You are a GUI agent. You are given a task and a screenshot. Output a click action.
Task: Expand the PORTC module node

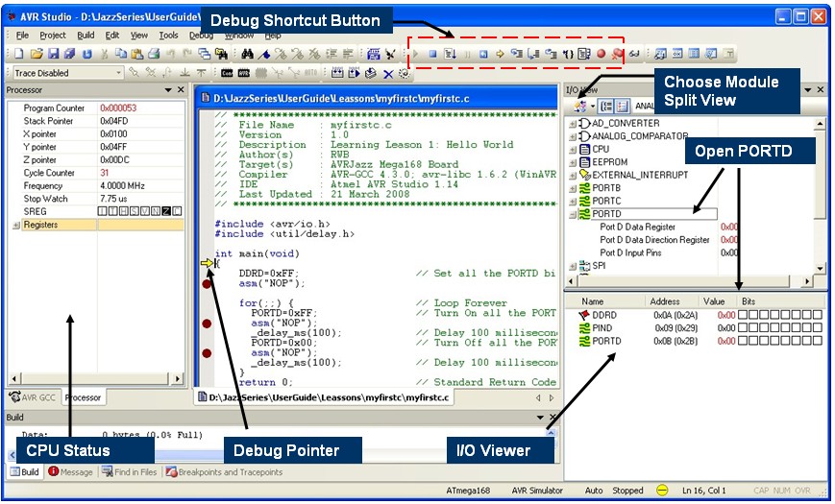(573, 202)
